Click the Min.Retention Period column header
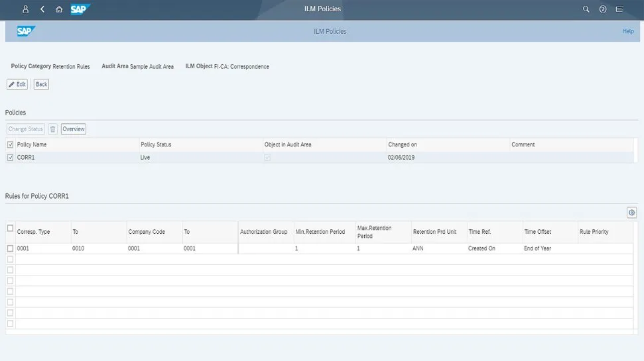 [x=320, y=232]
